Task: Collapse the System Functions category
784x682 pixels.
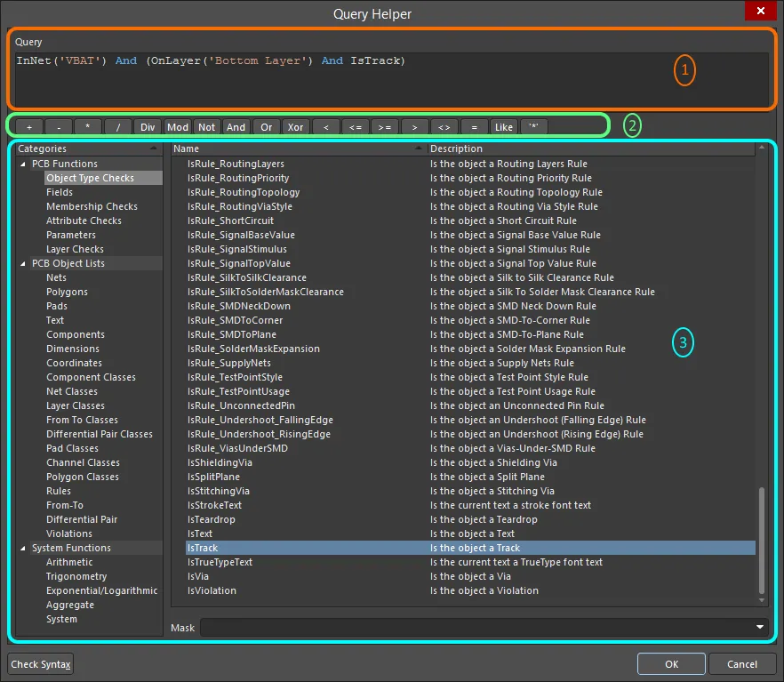Action: 22,548
